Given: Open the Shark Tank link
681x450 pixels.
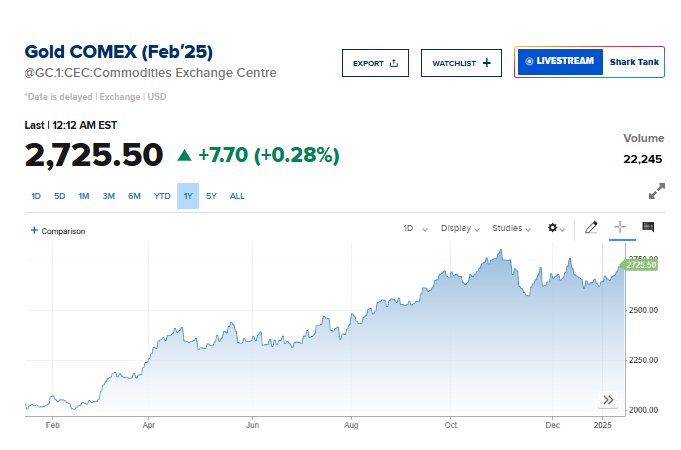Looking at the screenshot, I should [634, 62].
